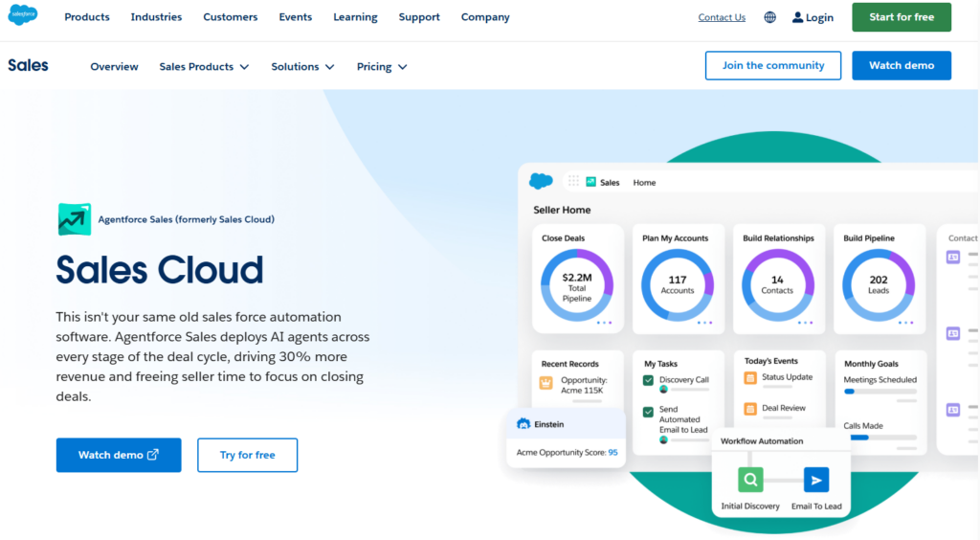
Task: Click the 'Sales Cloud' hero heading
Action: coord(160,270)
